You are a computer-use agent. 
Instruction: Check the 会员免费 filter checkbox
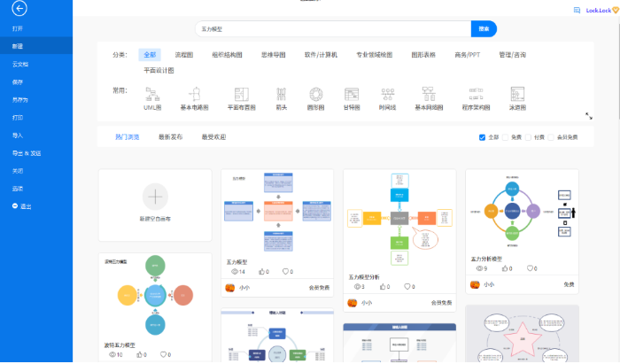pos(551,137)
